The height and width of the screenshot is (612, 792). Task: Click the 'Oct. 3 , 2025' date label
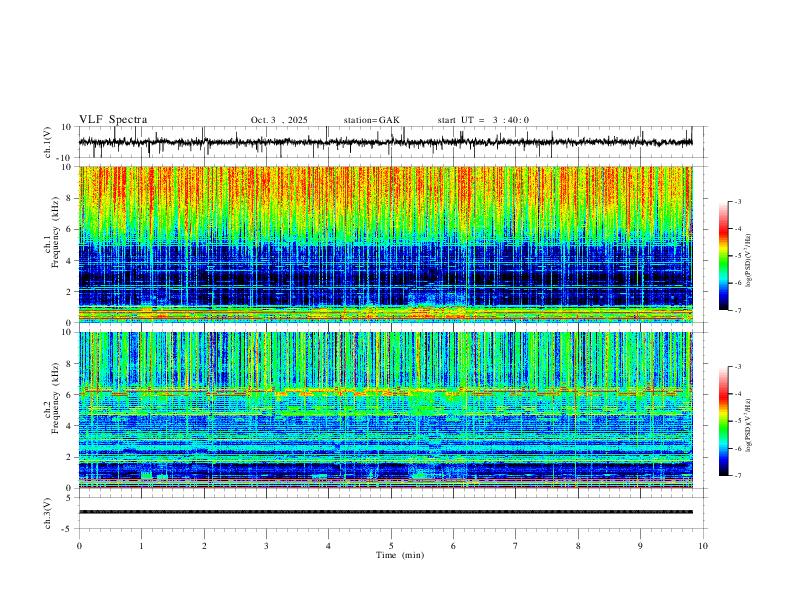pyautogui.click(x=279, y=120)
